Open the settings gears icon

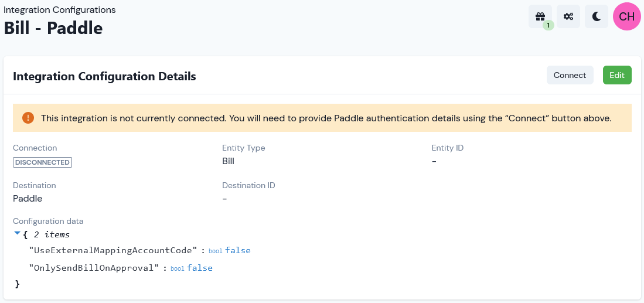tap(568, 16)
